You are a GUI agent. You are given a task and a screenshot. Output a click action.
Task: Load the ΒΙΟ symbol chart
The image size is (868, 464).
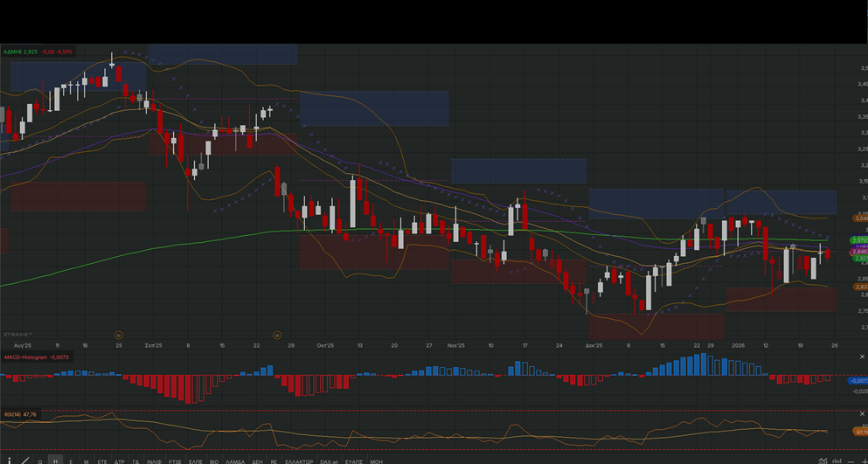(214, 461)
